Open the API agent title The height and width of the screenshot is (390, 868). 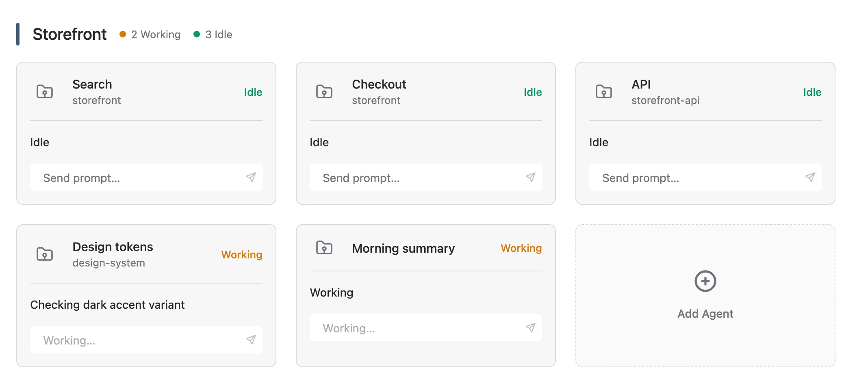641,84
